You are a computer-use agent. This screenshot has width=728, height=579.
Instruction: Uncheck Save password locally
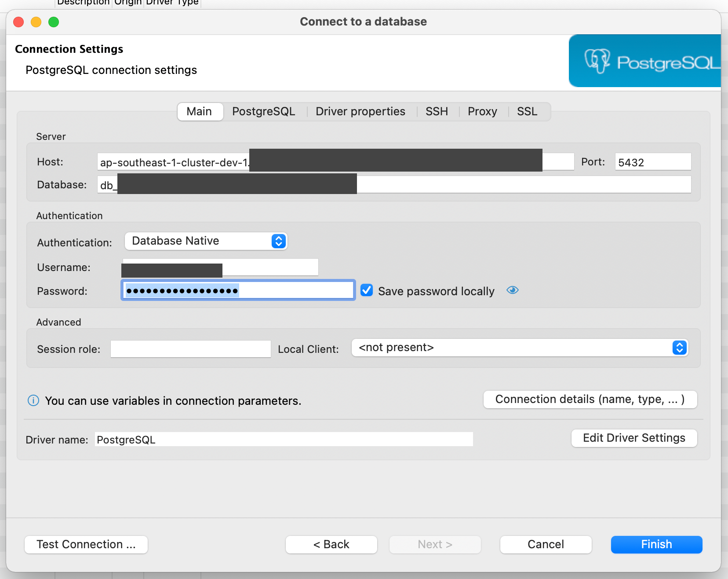click(x=367, y=290)
